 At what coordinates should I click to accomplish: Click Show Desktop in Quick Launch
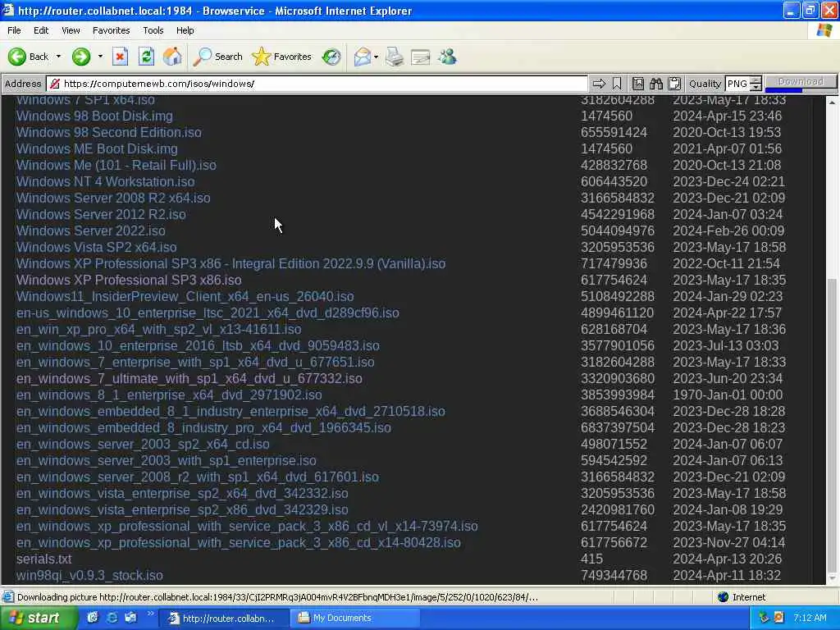coord(92,618)
